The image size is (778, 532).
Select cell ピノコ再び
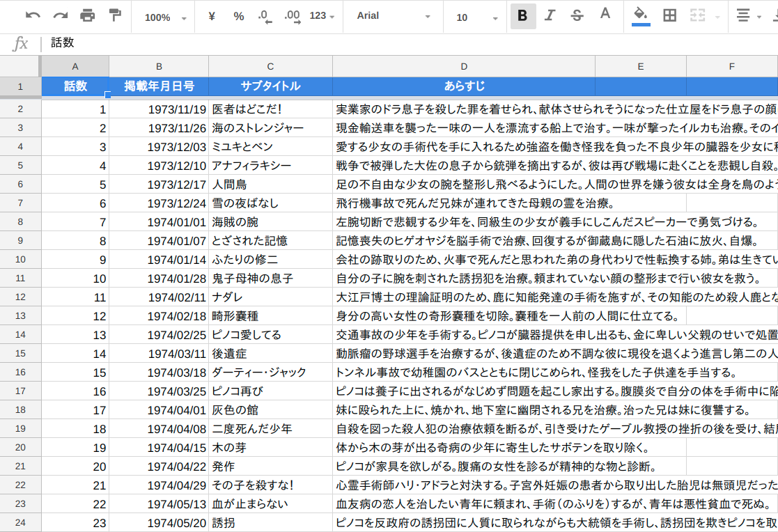click(270, 391)
